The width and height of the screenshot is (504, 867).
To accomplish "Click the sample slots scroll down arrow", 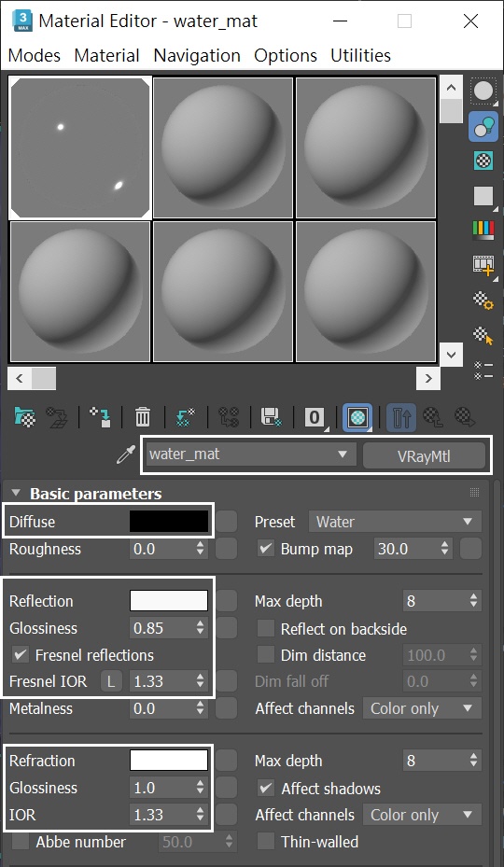I will tap(452, 355).
